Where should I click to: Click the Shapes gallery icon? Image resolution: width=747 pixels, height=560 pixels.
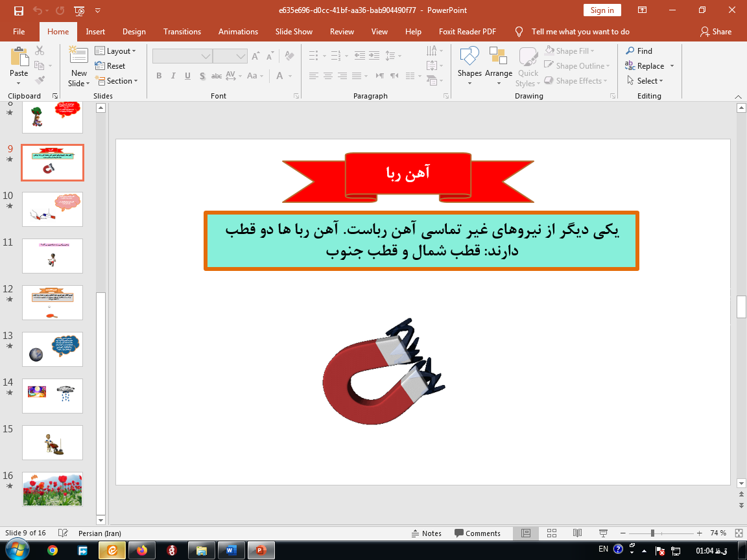click(469, 56)
